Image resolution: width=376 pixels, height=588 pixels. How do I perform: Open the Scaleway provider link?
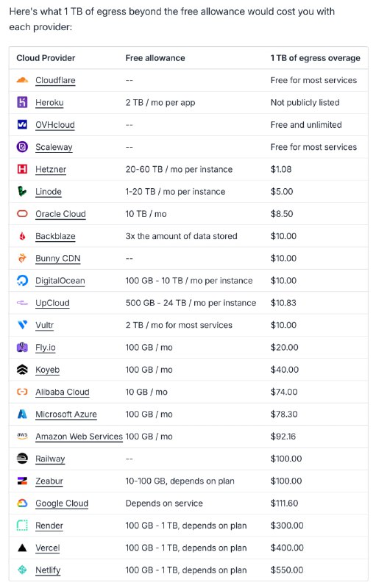pyautogui.click(x=54, y=147)
